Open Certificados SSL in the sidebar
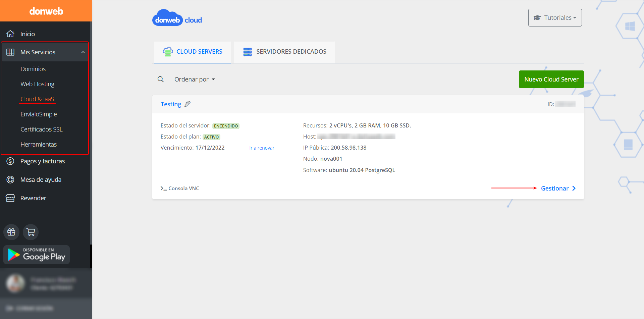644x319 pixels. pyautogui.click(x=41, y=129)
